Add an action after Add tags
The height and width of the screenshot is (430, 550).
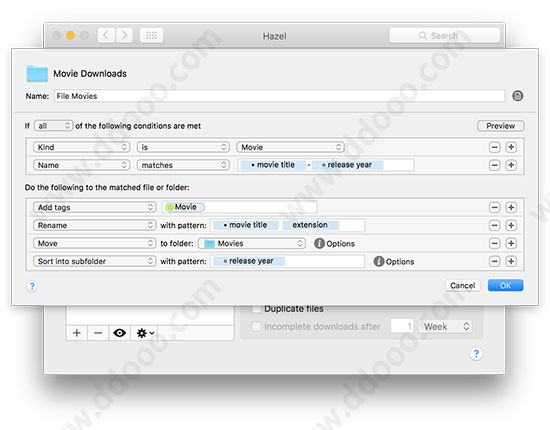[511, 208]
